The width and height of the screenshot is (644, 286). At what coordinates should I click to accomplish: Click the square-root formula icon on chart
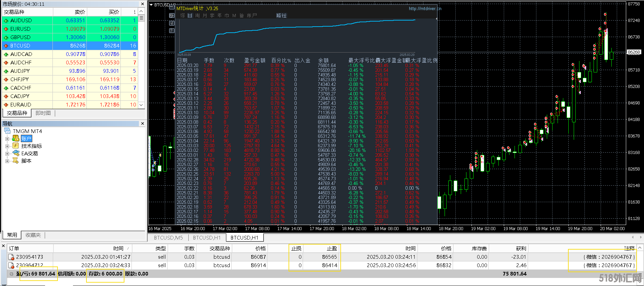pos(172,23)
